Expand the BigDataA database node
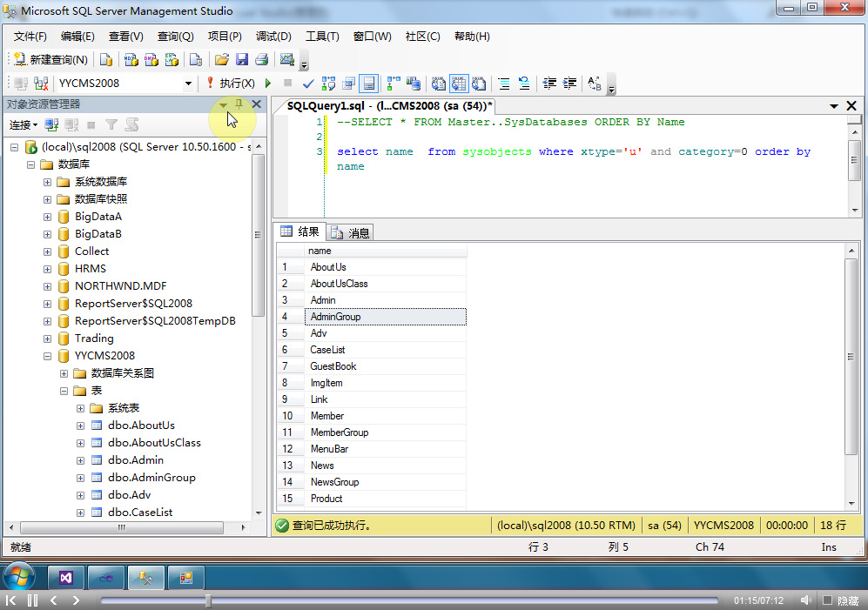The image size is (868, 610). tap(47, 217)
